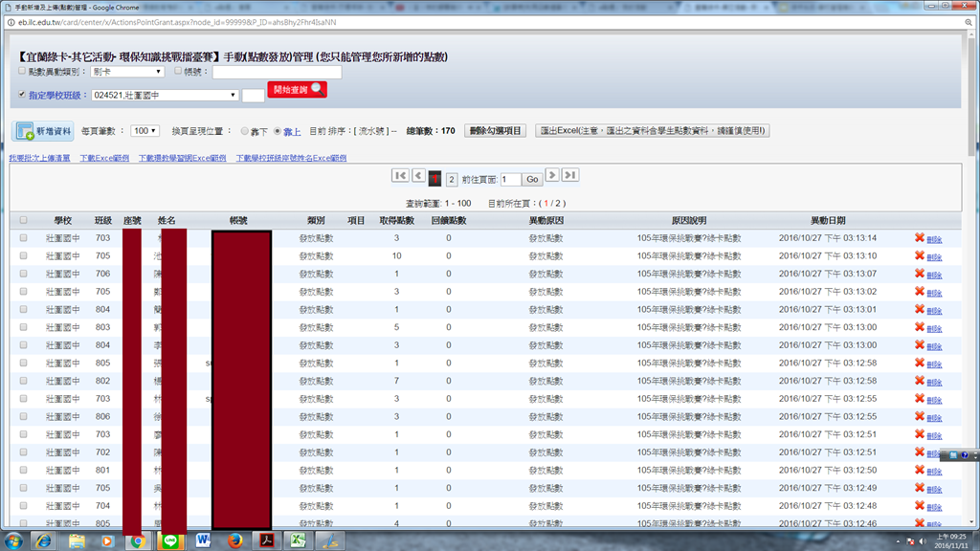Check the select-all checkbox in table header
This screenshot has width=980, height=551.
pyautogui.click(x=23, y=220)
